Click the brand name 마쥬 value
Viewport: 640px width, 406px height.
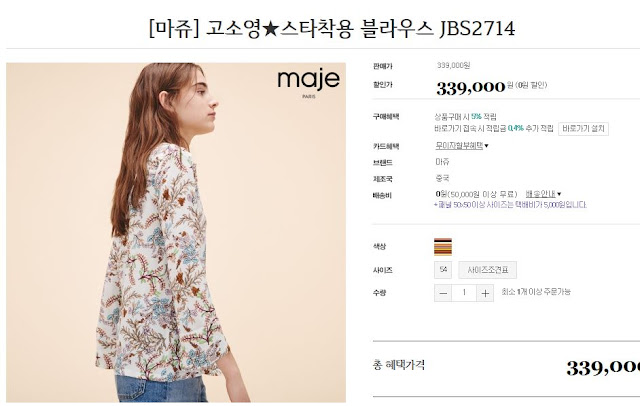(x=442, y=162)
